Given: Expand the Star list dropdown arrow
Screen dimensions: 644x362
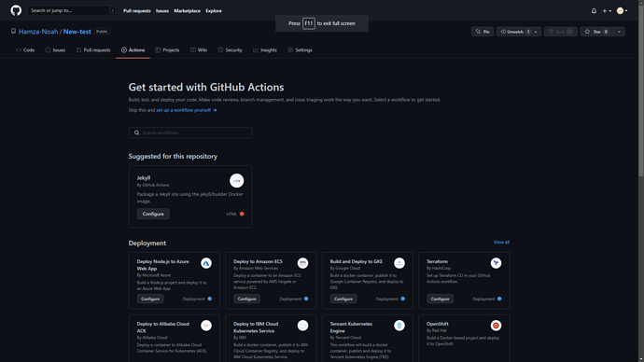Looking at the screenshot, I should click(619, 32).
